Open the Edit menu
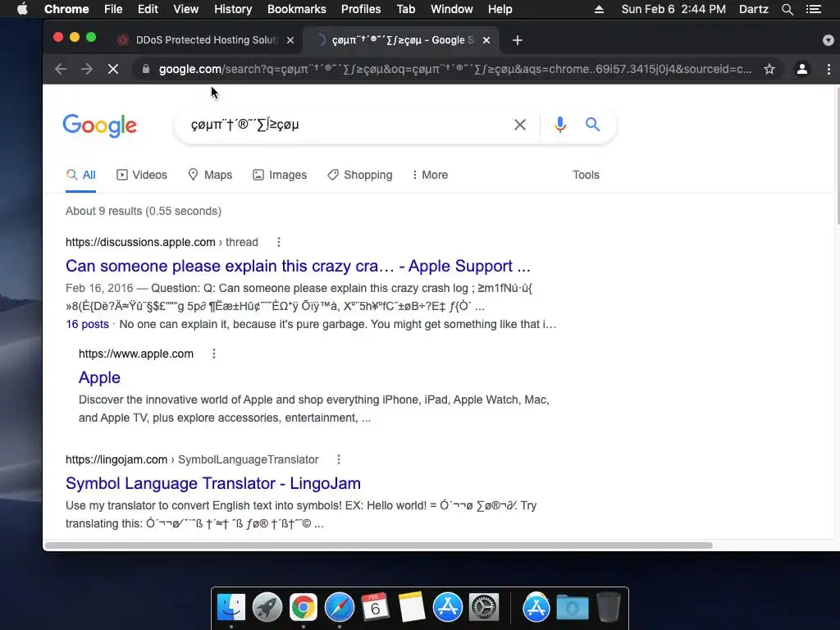Screen dimensions: 840x630 coord(148,9)
